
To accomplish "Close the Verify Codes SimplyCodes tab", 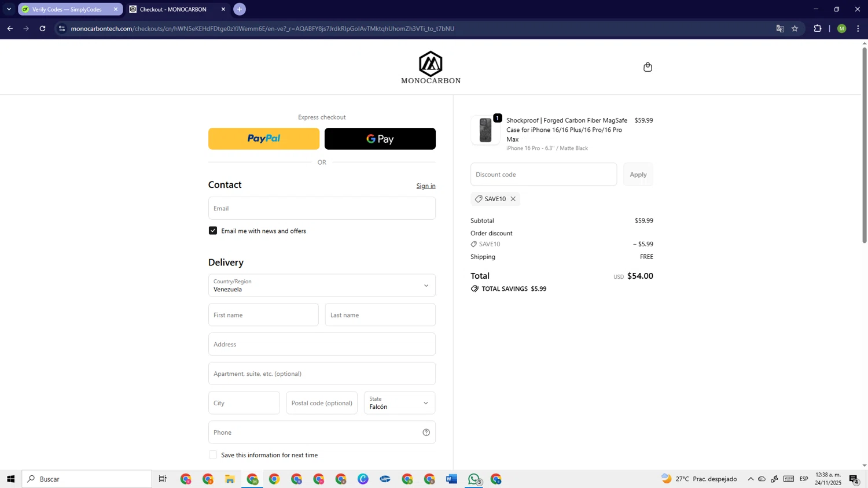I will click(x=116, y=9).
